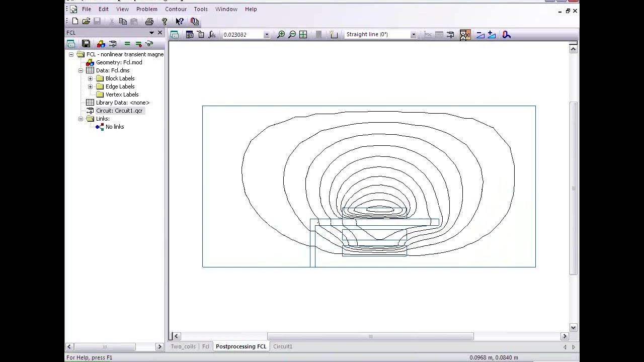Open the field values calculator icon

tap(190, 34)
